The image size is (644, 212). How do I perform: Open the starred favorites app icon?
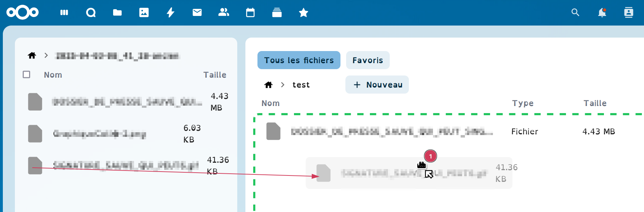click(304, 13)
